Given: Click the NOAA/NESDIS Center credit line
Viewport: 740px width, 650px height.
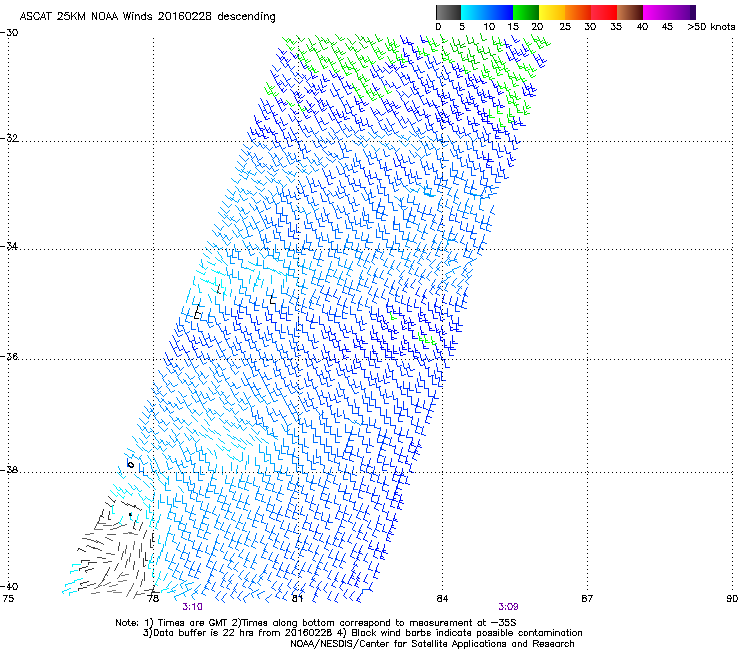Looking at the screenshot, I should pos(432,644).
